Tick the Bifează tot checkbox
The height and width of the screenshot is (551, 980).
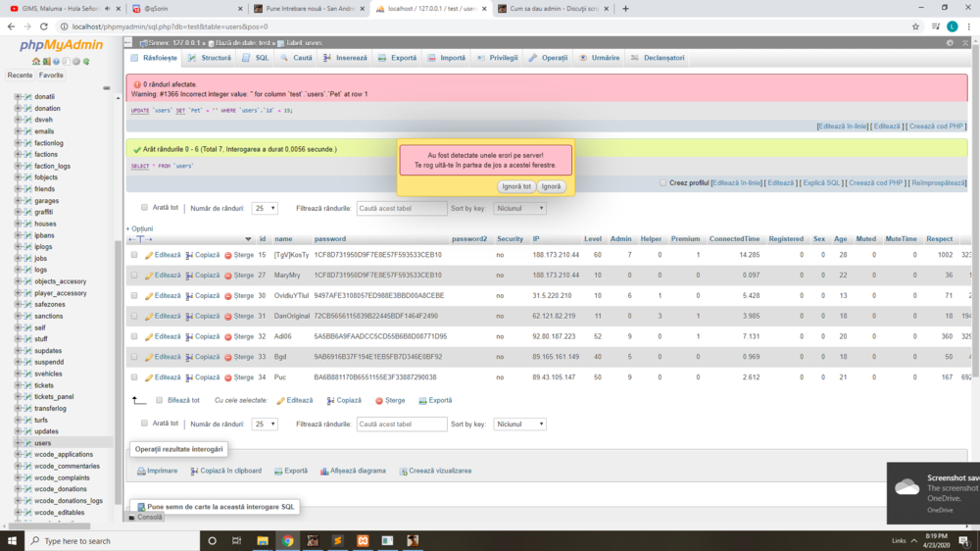pyautogui.click(x=160, y=400)
